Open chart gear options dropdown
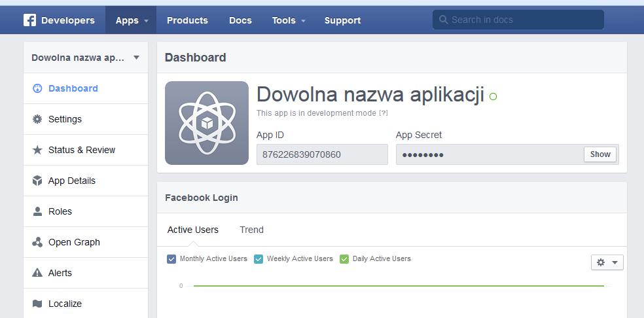 point(607,262)
